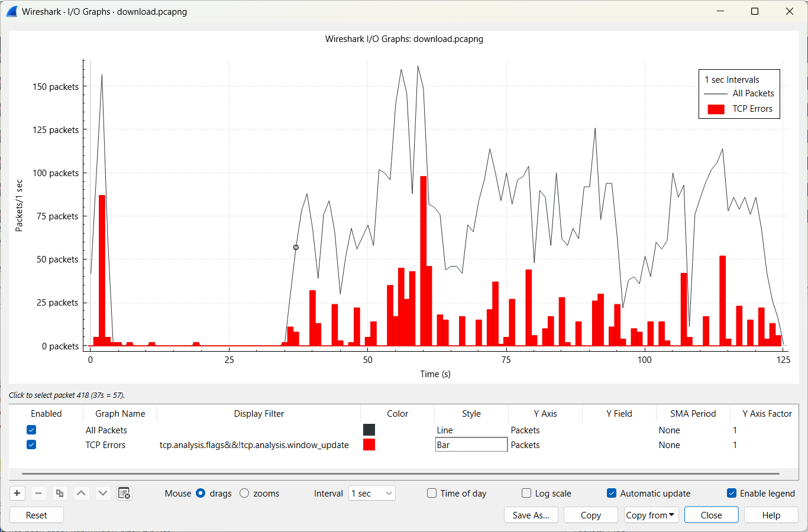
Task: Click the Graph Name column header
Action: [x=120, y=413]
